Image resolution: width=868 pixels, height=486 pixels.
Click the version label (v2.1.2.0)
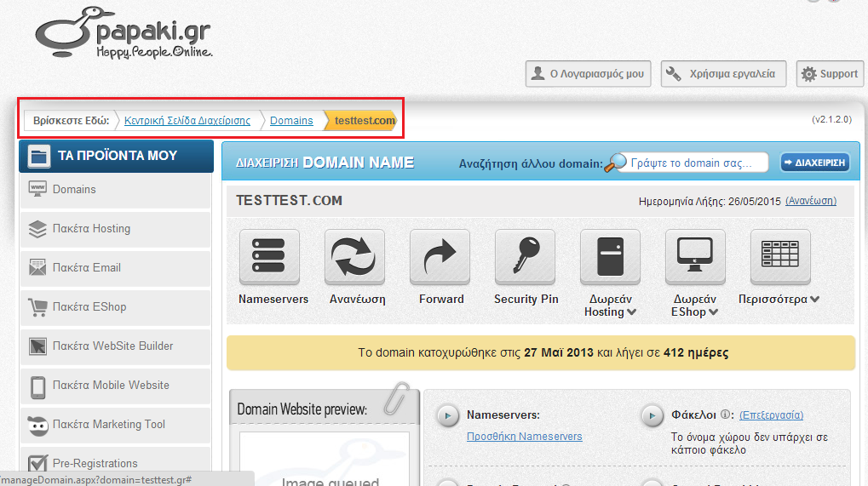click(x=831, y=119)
